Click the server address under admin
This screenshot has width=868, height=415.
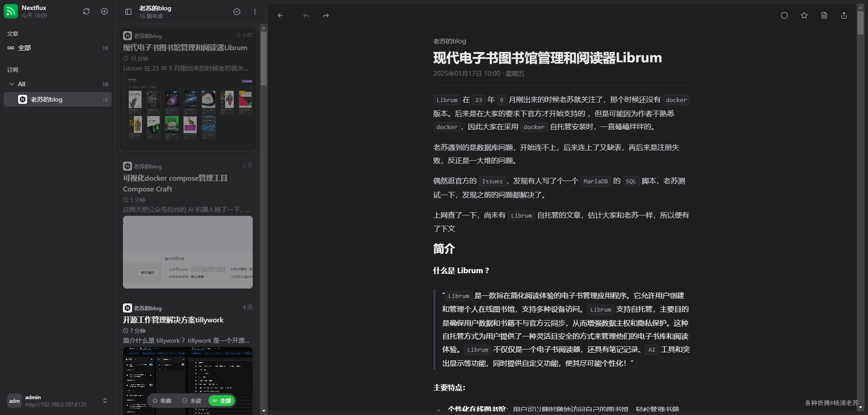click(56, 405)
